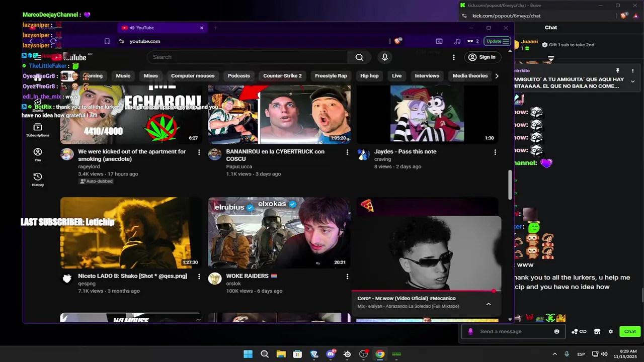The width and height of the screenshot is (644, 362).
Task: Open emoji picker in Kick chat
Action: [x=556, y=331]
